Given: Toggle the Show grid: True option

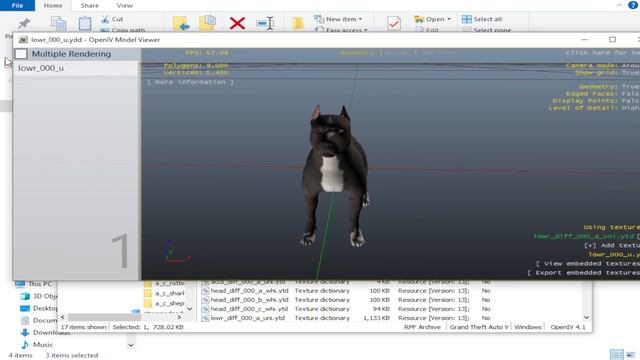Looking at the screenshot, I should tap(607, 73).
